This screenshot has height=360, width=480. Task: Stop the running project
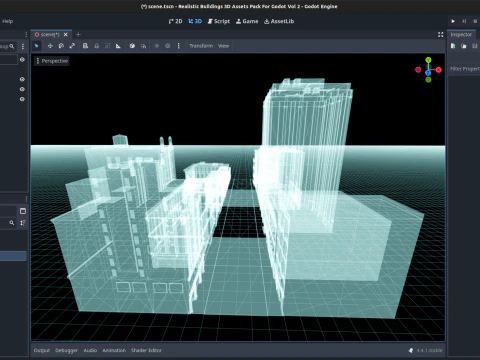475,21
